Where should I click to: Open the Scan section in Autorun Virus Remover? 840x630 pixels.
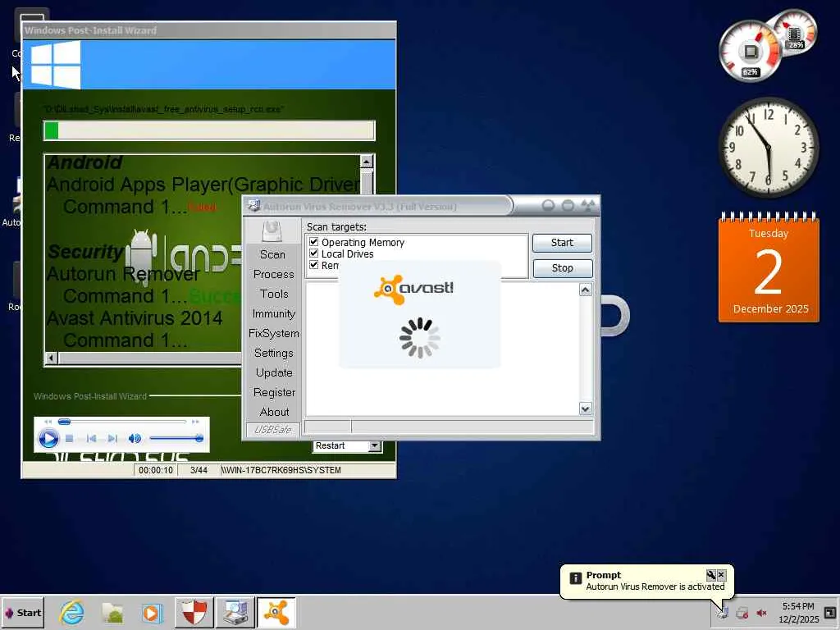(272, 254)
